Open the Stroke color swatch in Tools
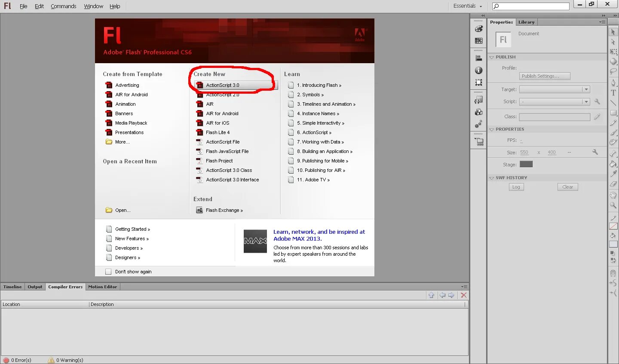 pos(613,226)
